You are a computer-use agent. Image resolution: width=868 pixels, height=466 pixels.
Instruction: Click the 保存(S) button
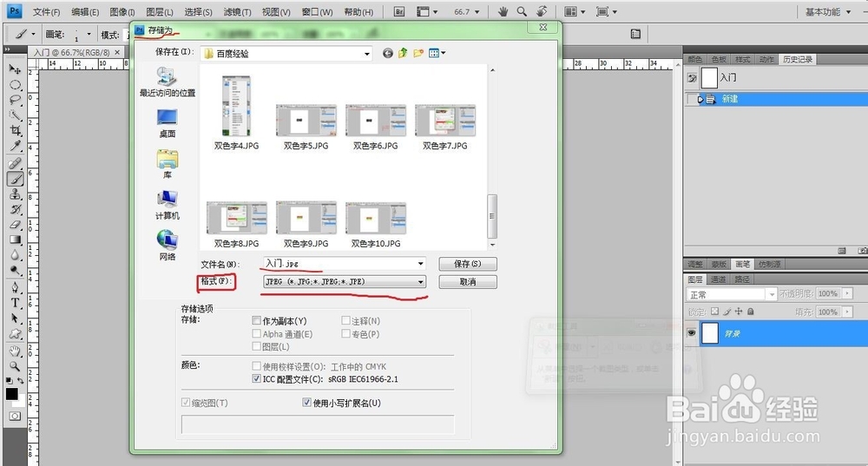pos(468,264)
